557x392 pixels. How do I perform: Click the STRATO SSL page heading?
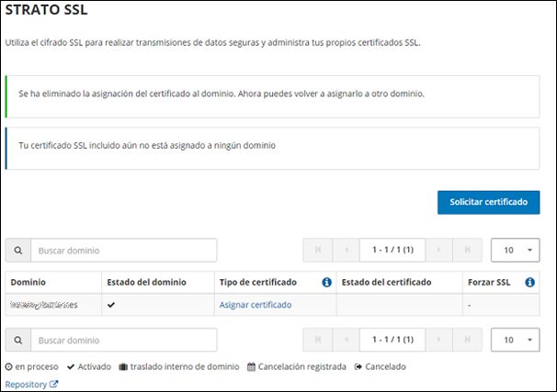(x=46, y=9)
